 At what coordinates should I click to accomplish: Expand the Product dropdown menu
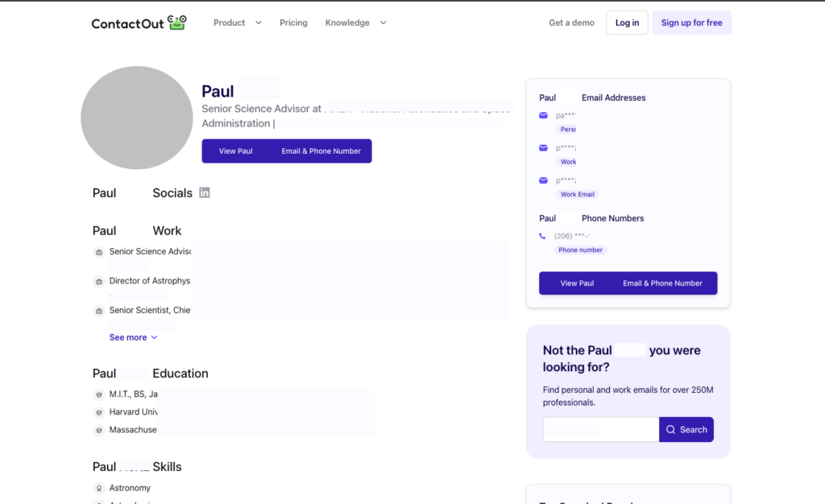coord(238,23)
